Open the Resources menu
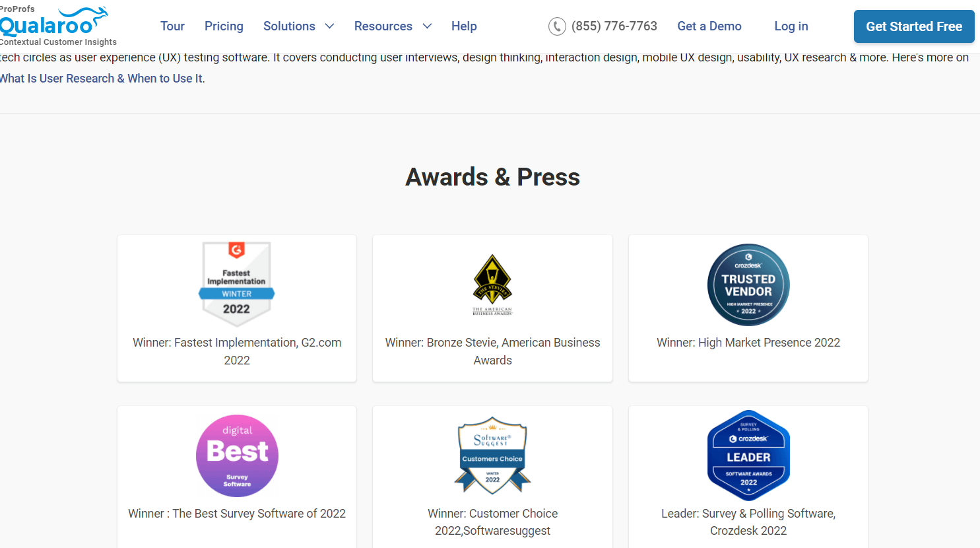The width and height of the screenshot is (980, 548). [x=383, y=26]
